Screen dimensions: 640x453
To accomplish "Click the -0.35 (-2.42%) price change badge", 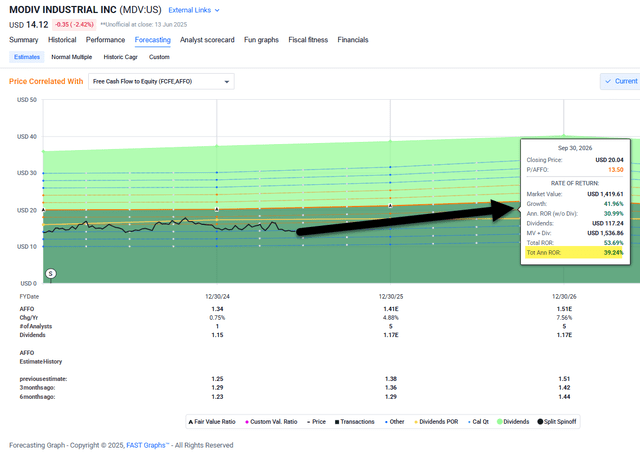I will 74,24.
